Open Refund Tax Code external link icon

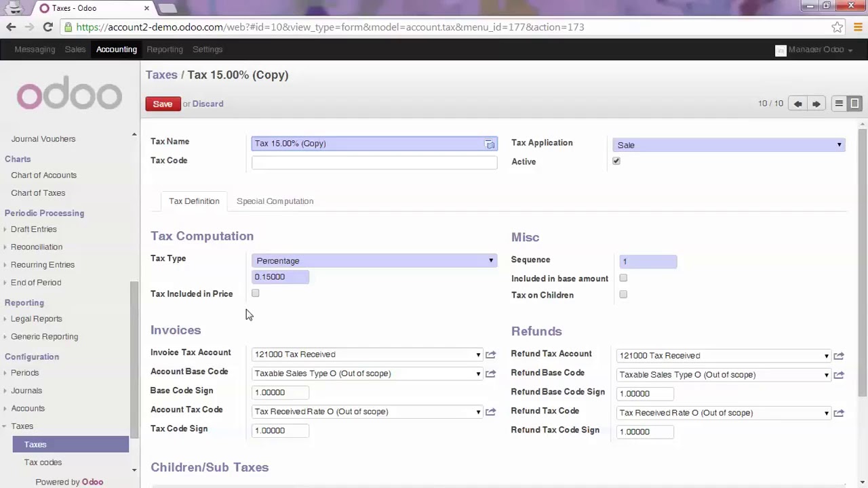[839, 413]
